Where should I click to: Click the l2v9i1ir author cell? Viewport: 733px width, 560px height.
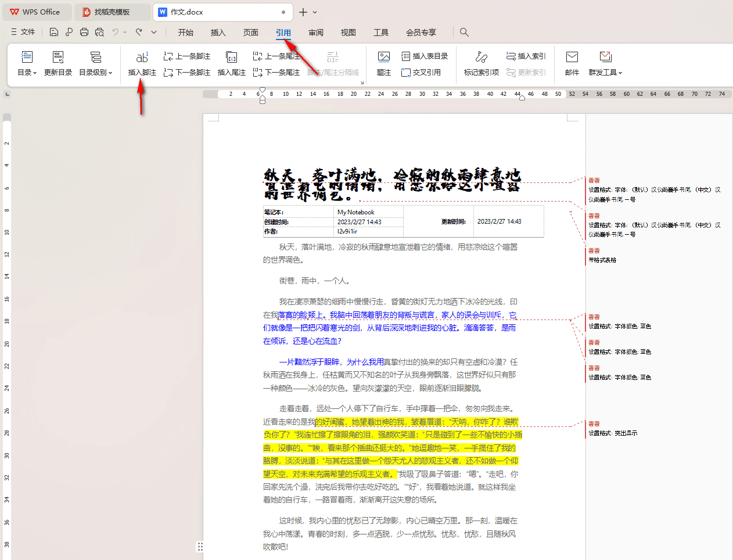pos(368,231)
